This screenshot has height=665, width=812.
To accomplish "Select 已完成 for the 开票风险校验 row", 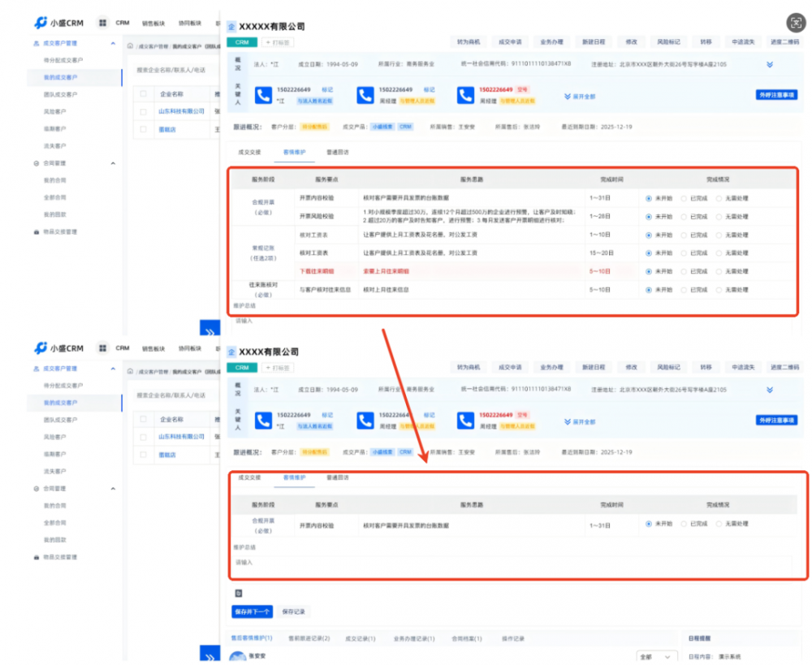I will coord(684,217).
